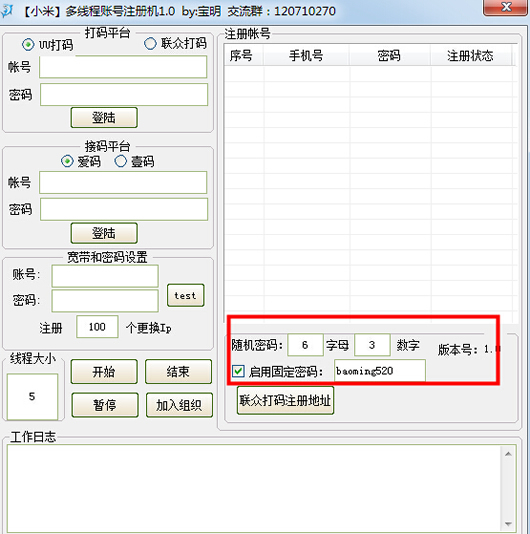This screenshot has width=530, height=534.
Task: Click 登陆 button under 打码平台
Action: [104, 118]
